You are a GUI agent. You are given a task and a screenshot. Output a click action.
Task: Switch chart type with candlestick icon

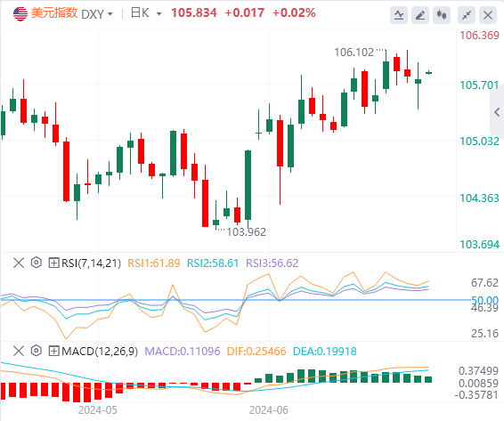click(442, 15)
